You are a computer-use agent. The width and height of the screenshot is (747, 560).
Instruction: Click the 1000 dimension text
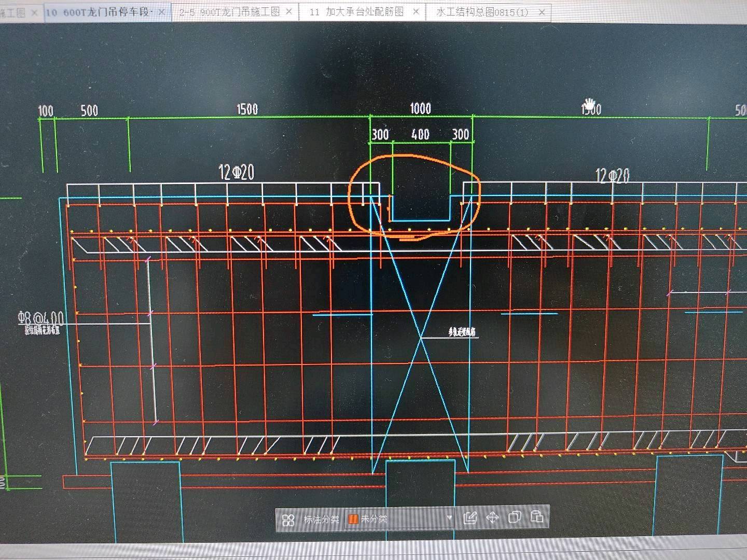click(421, 108)
